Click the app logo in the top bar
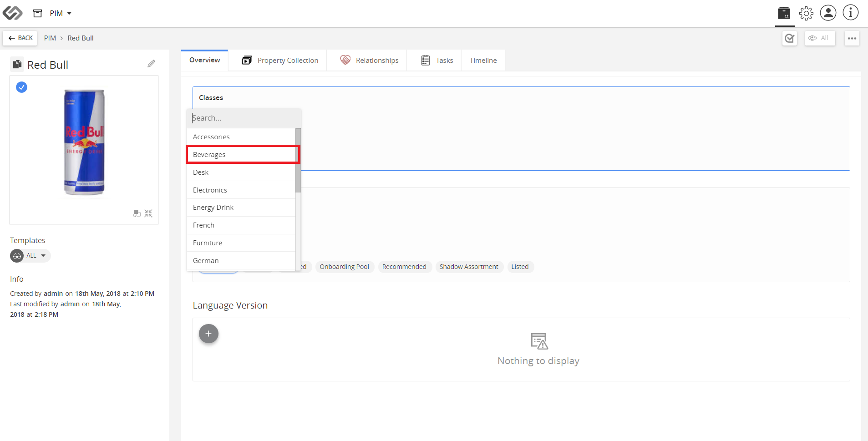Screen dimensions: 868x441 coord(12,13)
